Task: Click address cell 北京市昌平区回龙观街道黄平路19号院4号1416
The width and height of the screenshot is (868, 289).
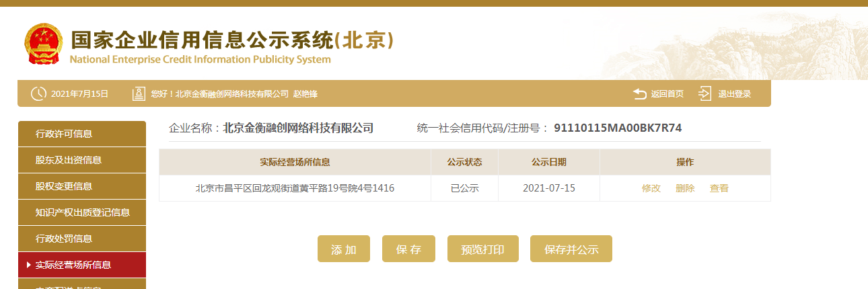Action: click(x=295, y=188)
